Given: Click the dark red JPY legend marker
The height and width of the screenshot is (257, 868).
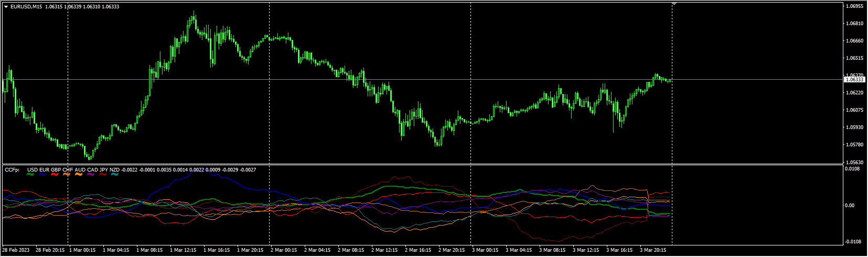Looking at the screenshot, I should 103,174.
